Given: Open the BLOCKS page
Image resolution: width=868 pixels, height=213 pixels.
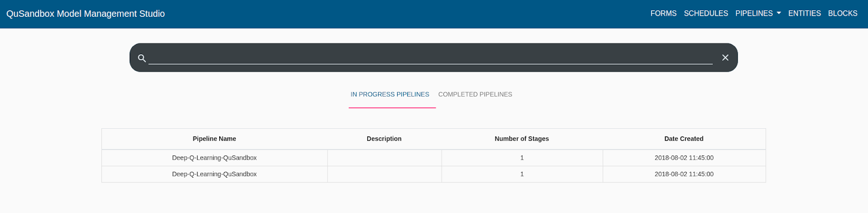Looking at the screenshot, I should tap(843, 13).
